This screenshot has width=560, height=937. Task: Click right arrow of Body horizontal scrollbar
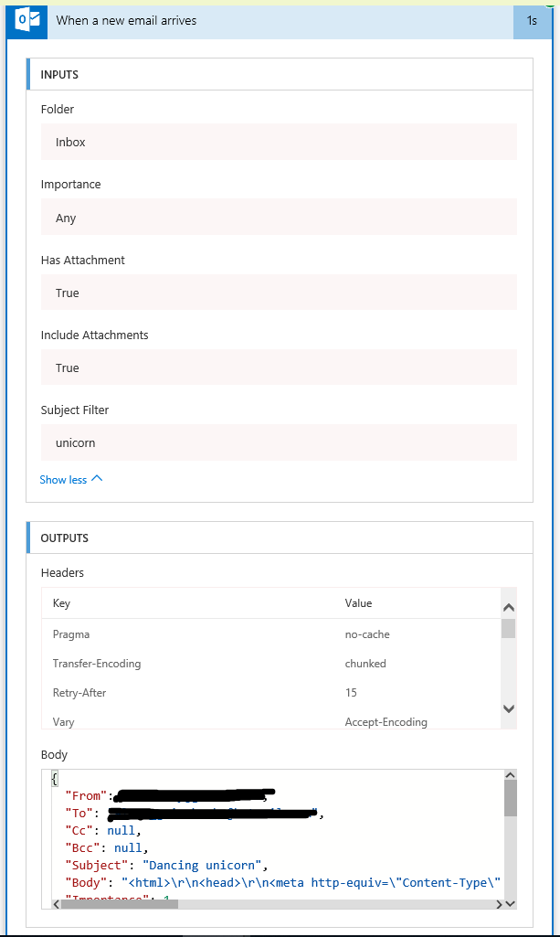[x=499, y=903]
